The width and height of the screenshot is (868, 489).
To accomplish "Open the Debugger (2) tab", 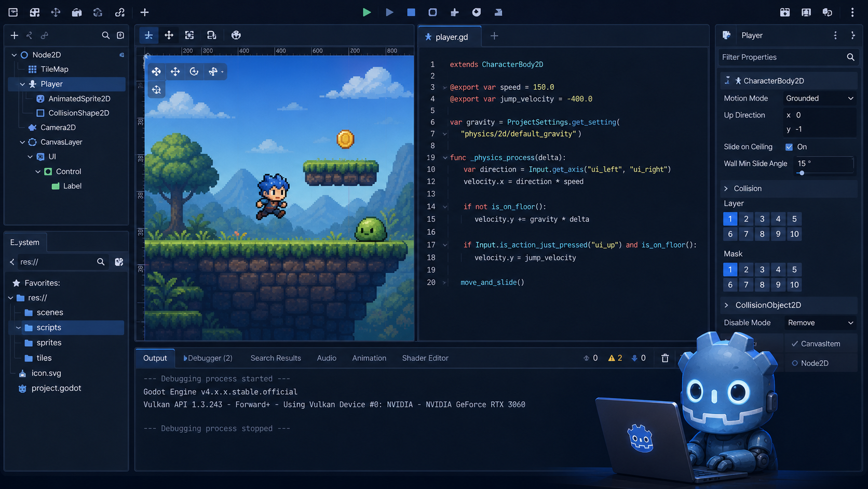I will coord(208,358).
